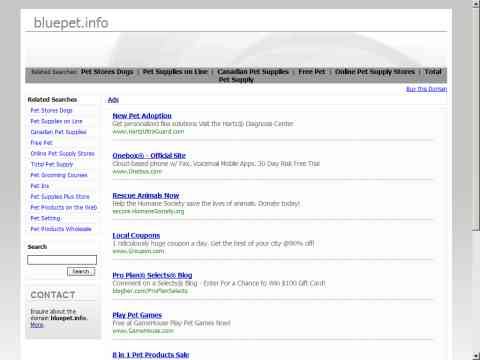Visit the Rescue Animals Now link
The image size is (480, 360).
click(146, 195)
